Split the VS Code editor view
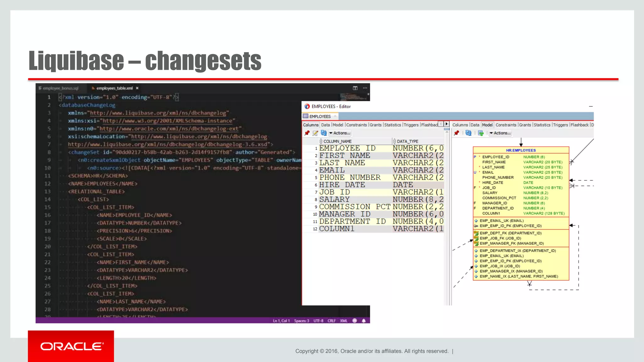The height and width of the screenshot is (362, 644). (x=355, y=88)
